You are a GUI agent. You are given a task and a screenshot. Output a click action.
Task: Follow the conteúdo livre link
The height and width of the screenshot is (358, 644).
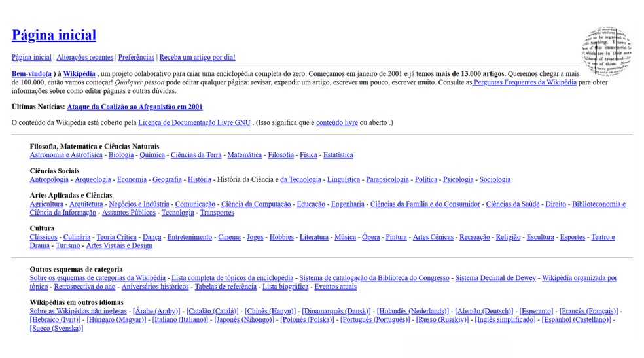tap(337, 122)
